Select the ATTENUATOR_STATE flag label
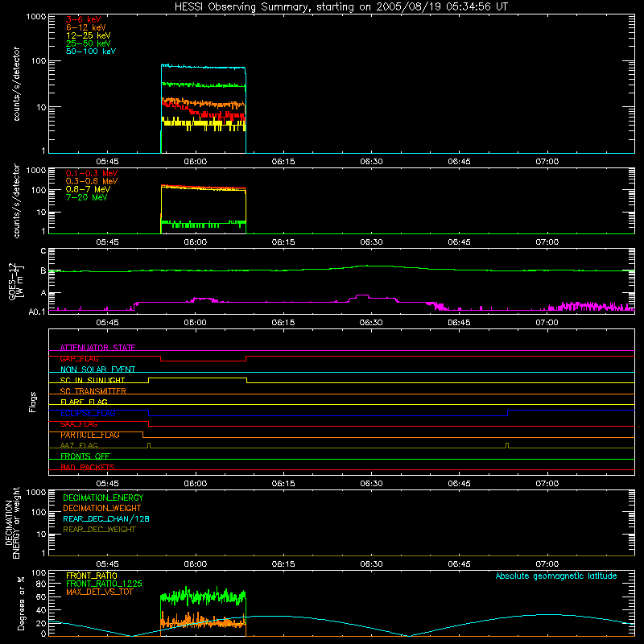 (97, 348)
